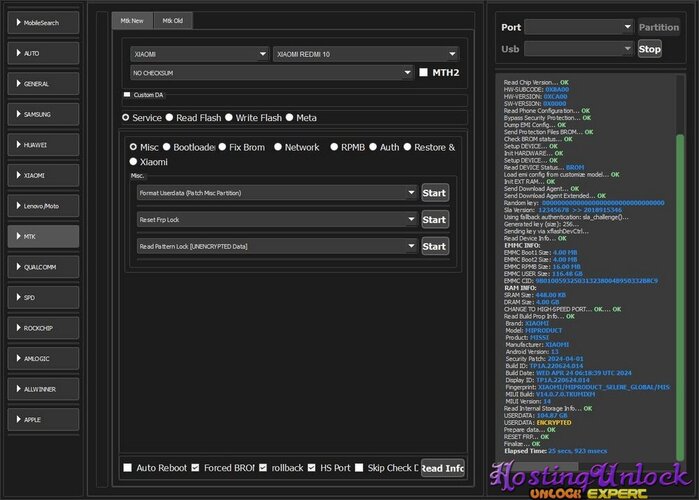The image size is (699, 500).
Task: Click the MIUI Build line in log
Action: [x=550, y=394]
